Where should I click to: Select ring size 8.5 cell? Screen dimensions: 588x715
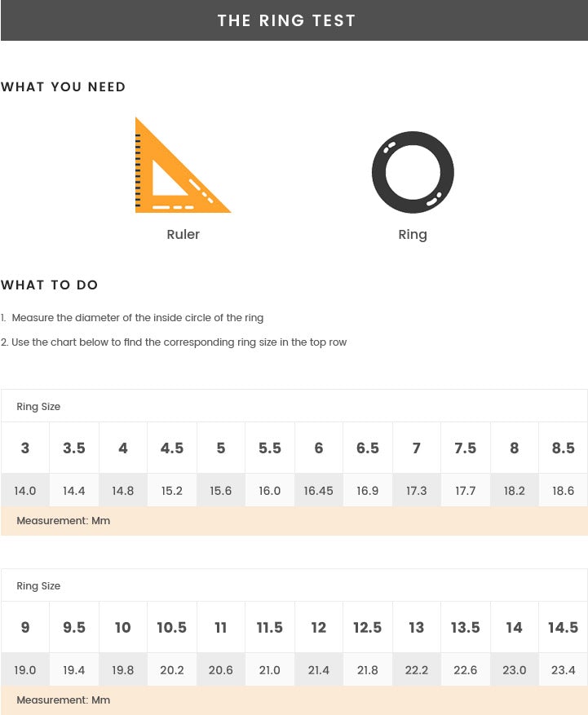[564, 448]
